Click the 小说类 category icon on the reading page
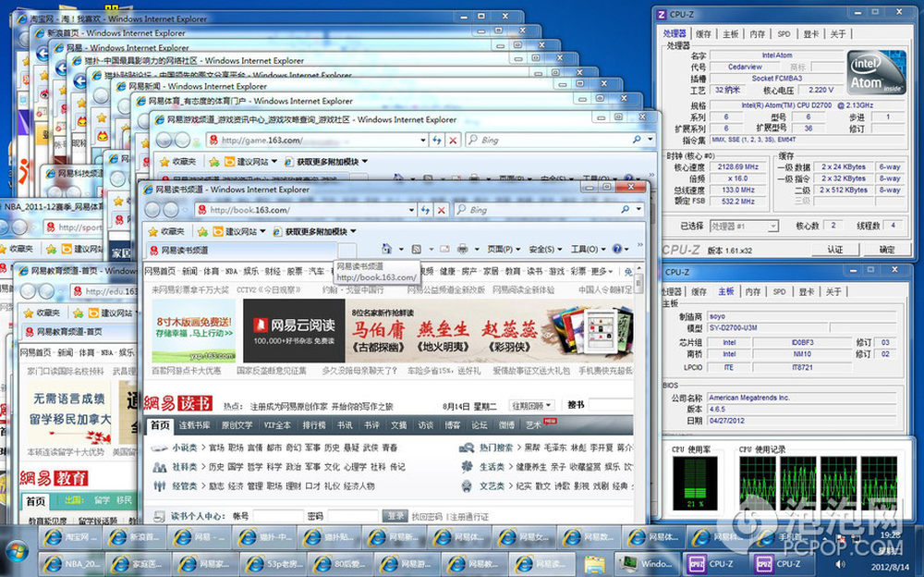 [x=160, y=448]
